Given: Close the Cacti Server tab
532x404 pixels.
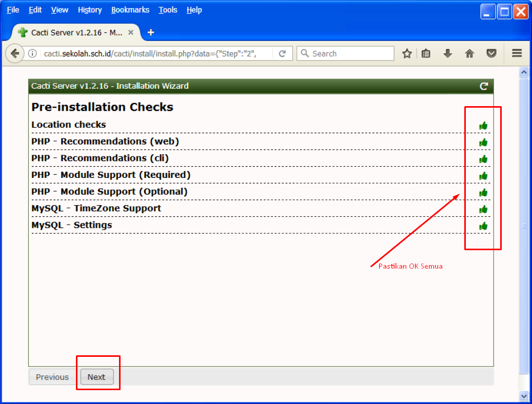Looking at the screenshot, I should [131, 32].
